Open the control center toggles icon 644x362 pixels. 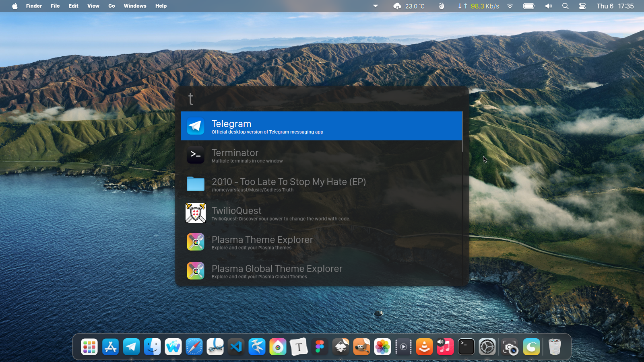coord(582,6)
